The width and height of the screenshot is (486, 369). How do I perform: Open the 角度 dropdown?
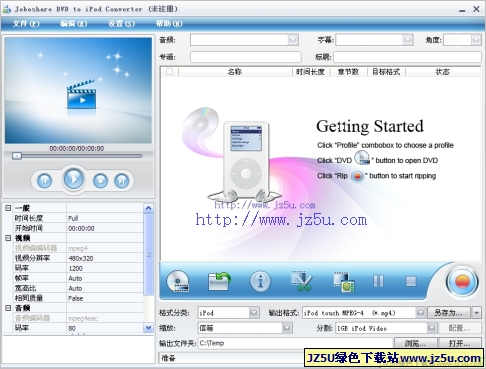[x=476, y=40]
